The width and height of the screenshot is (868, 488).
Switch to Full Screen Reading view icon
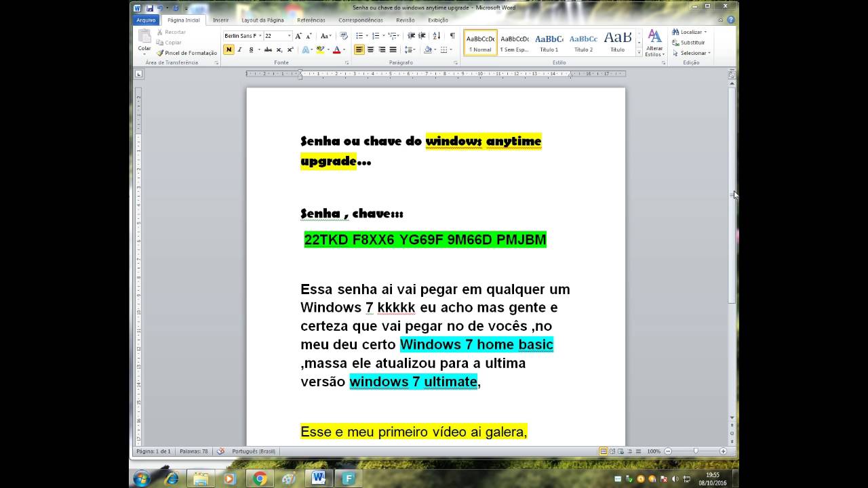pos(612,451)
